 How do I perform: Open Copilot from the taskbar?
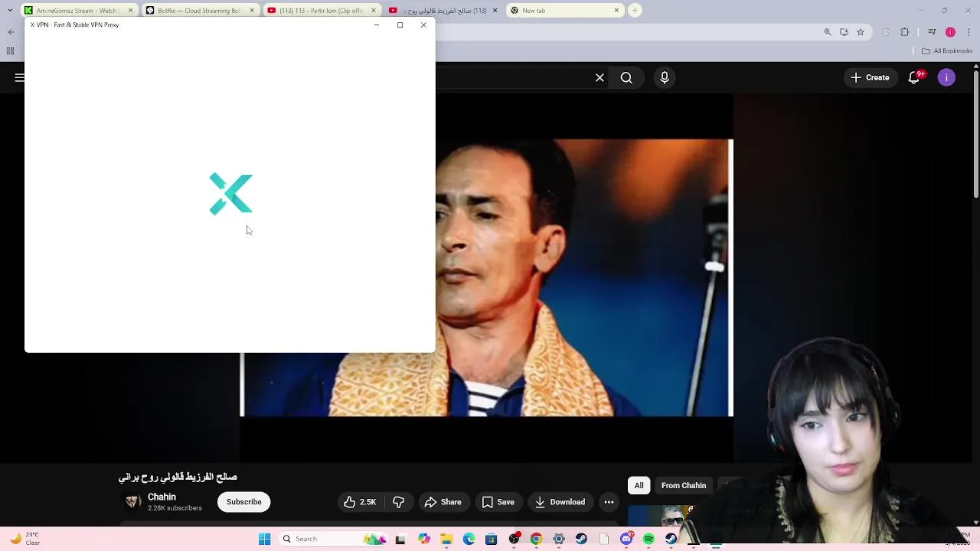click(x=424, y=539)
